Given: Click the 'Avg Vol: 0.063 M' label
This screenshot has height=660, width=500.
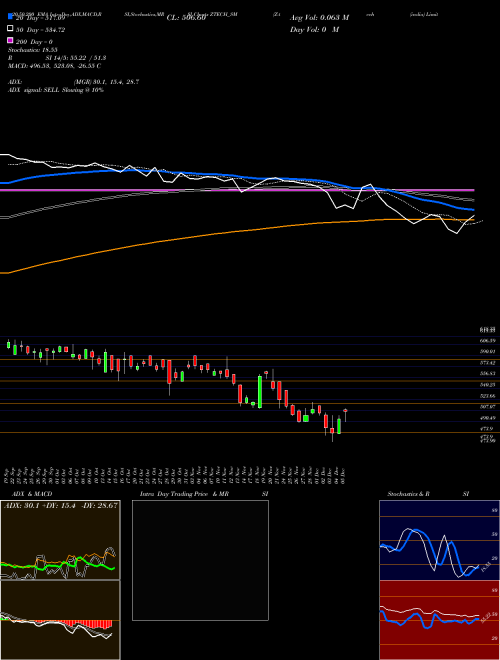Looking at the screenshot, I should 319,18.
